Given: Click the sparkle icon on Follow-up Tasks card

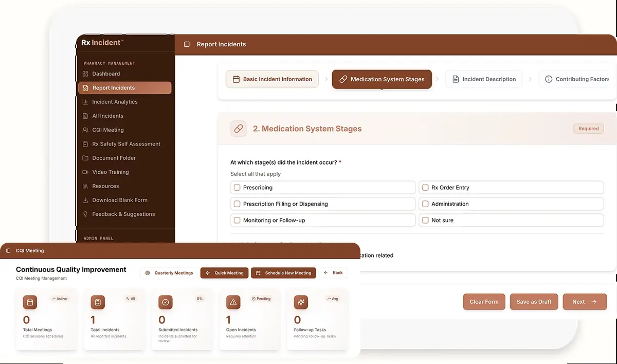Looking at the screenshot, I should [301, 302].
